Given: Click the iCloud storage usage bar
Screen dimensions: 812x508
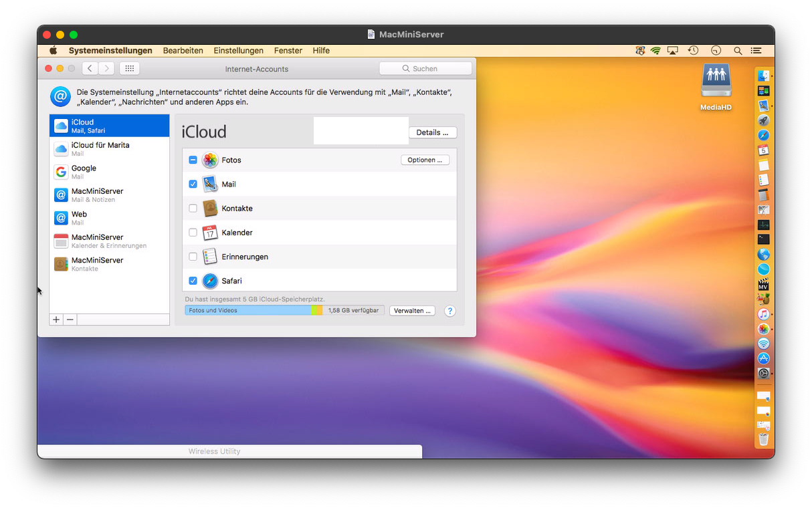Looking at the screenshot, I should click(285, 310).
